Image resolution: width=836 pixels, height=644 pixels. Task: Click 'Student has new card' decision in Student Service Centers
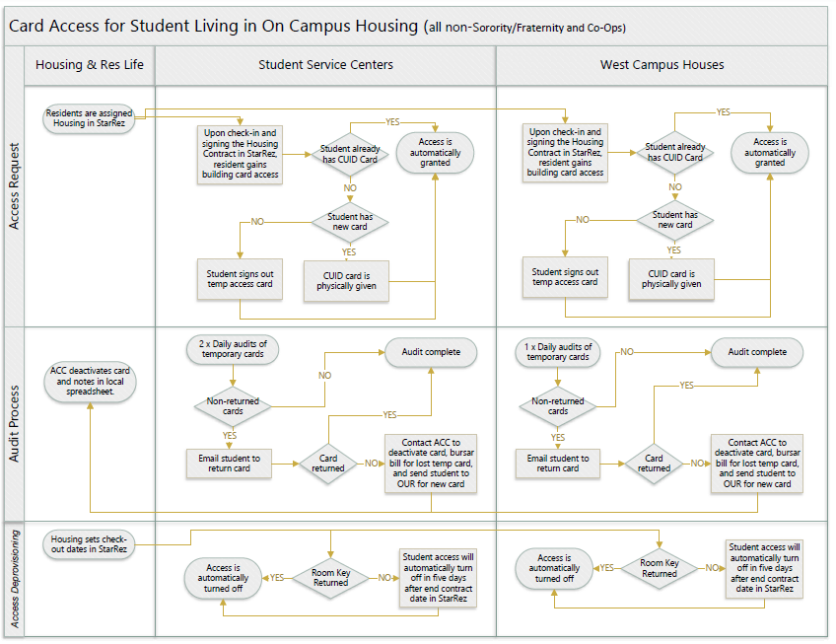click(350, 222)
